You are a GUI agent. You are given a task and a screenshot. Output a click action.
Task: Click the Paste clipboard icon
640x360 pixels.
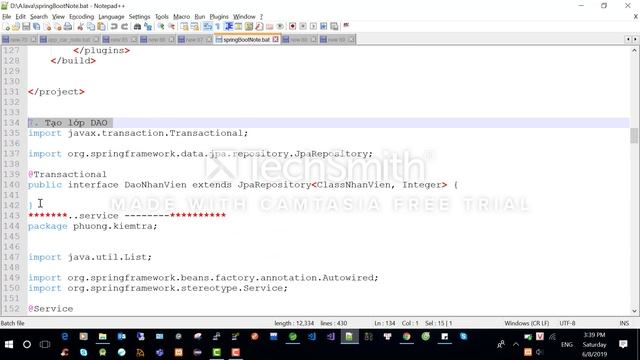click(101, 27)
